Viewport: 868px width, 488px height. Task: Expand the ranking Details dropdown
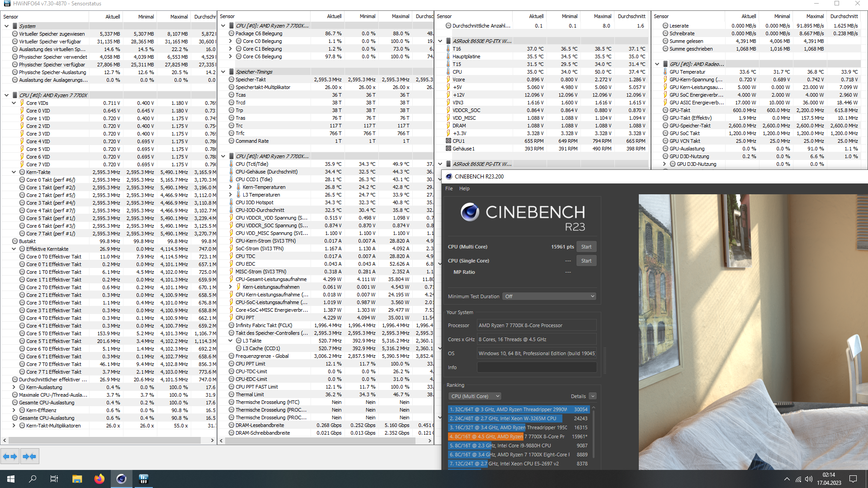593,396
